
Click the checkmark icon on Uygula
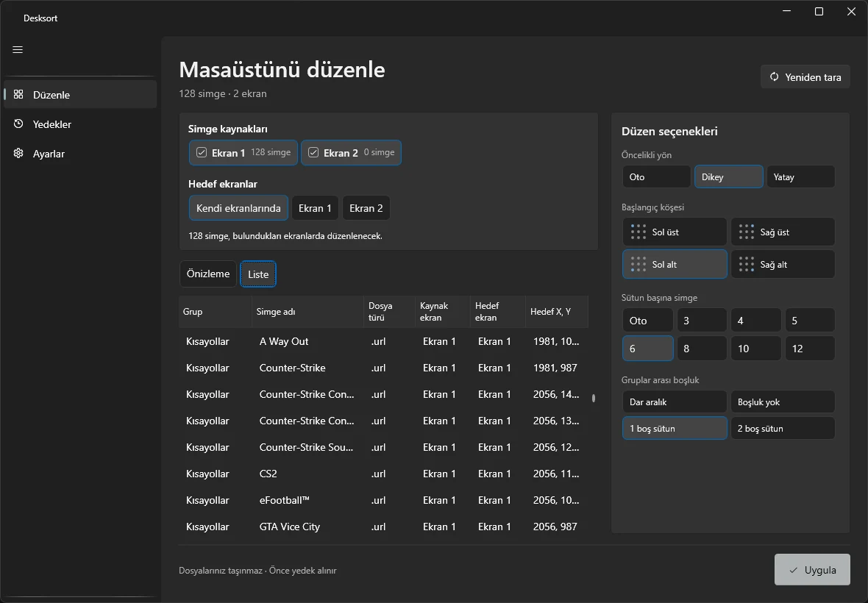click(x=793, y=570)
